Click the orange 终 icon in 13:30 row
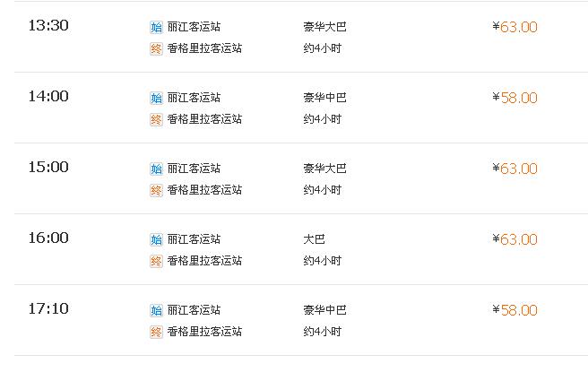Viewport: 588px width, 381px height. 156,48
